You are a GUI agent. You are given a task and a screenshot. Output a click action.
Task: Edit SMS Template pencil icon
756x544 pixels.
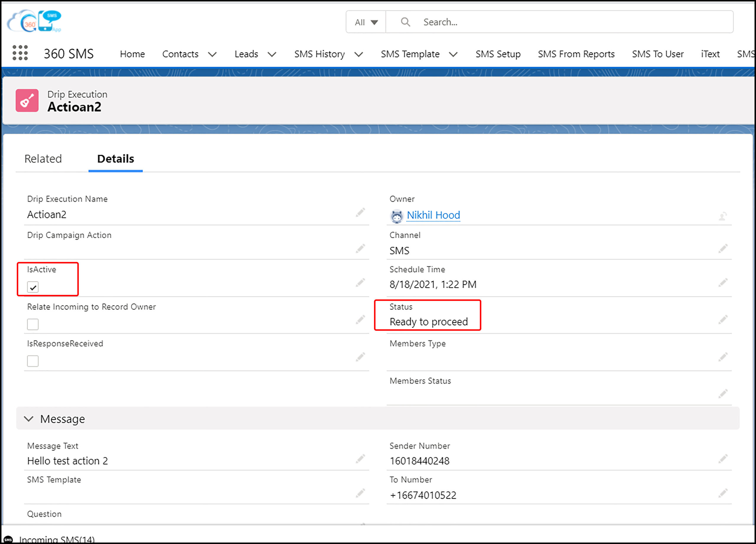click(x=360, y=493)
